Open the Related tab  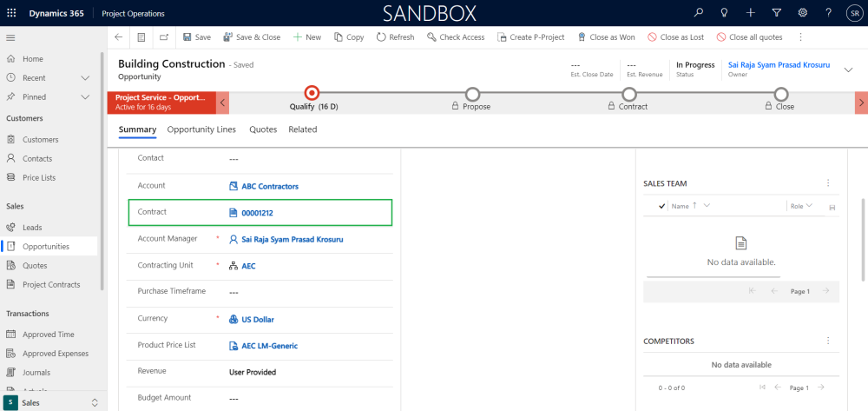[x=303, y=129]
